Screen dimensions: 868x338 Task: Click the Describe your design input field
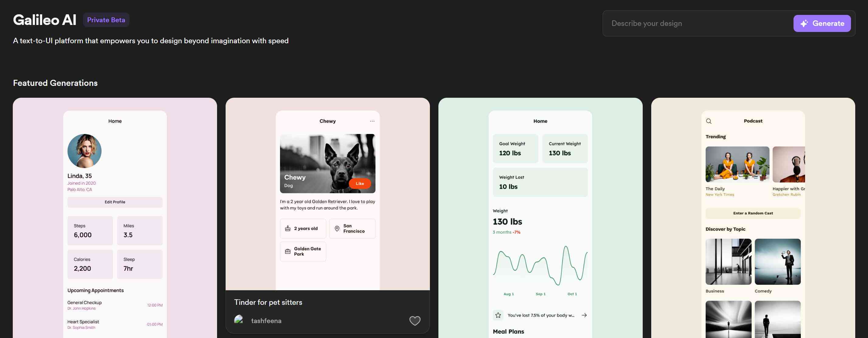[698, 23]
